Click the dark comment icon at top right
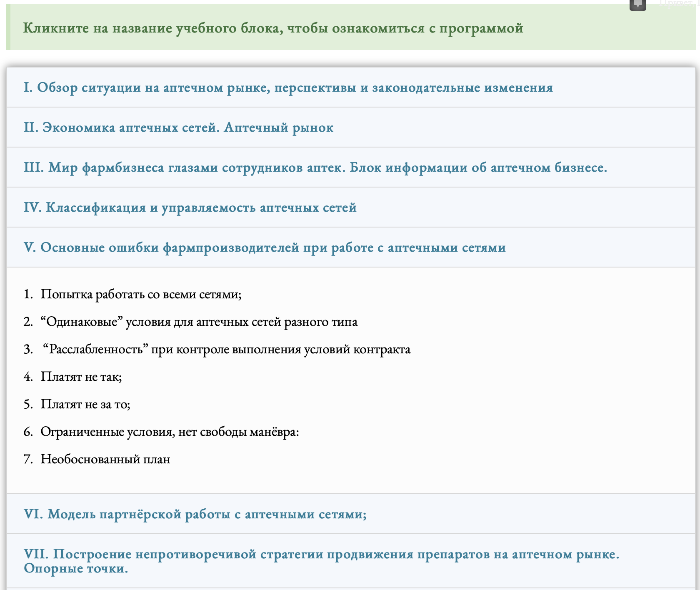700x590 pixels. (x=637, y=5)
